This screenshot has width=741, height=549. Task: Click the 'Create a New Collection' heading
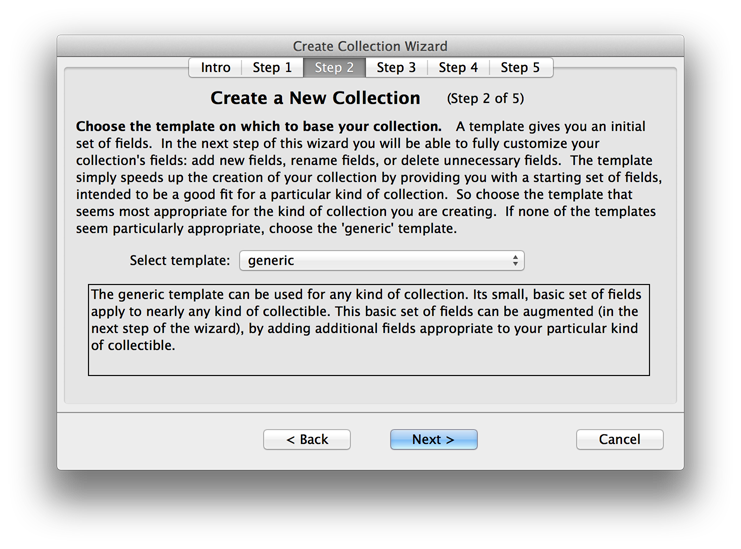[315, 98]
